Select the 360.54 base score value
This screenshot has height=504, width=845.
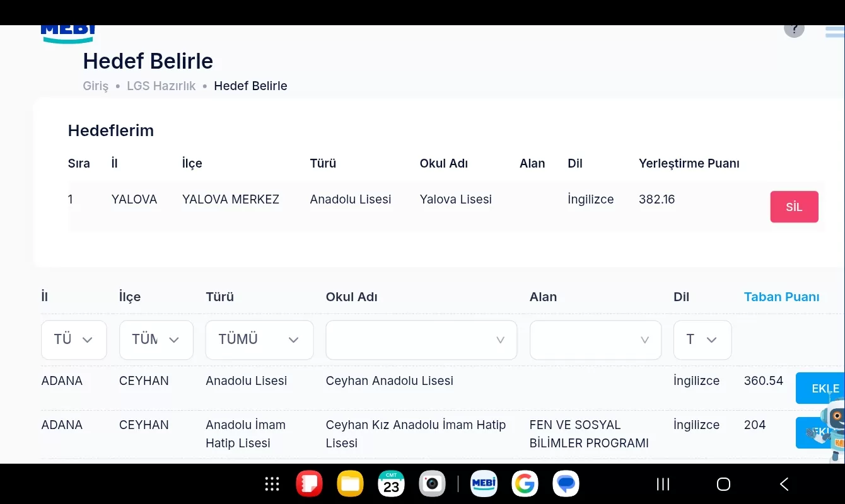(763, 381)
